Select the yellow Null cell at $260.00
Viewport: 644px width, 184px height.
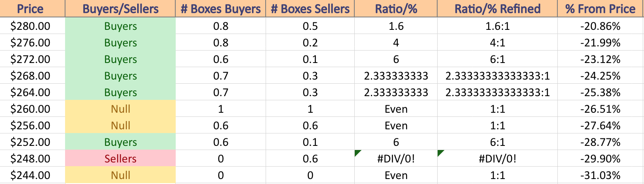121,109
